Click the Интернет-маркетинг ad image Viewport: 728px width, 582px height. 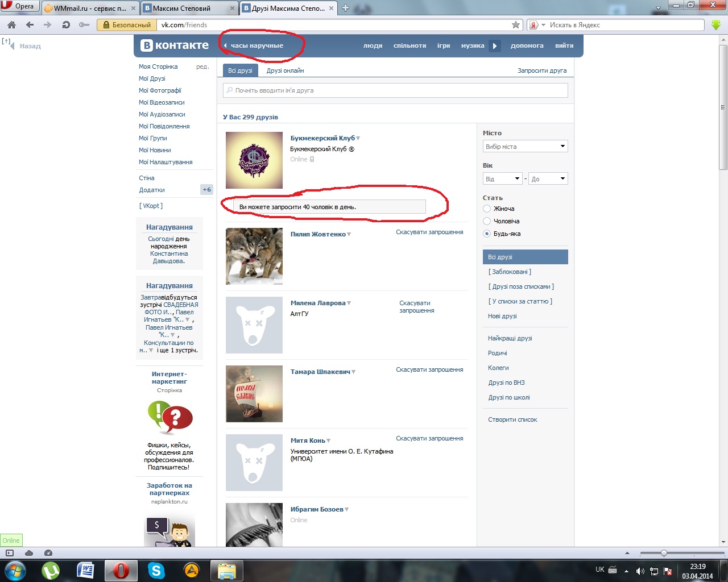click(169, 418)
